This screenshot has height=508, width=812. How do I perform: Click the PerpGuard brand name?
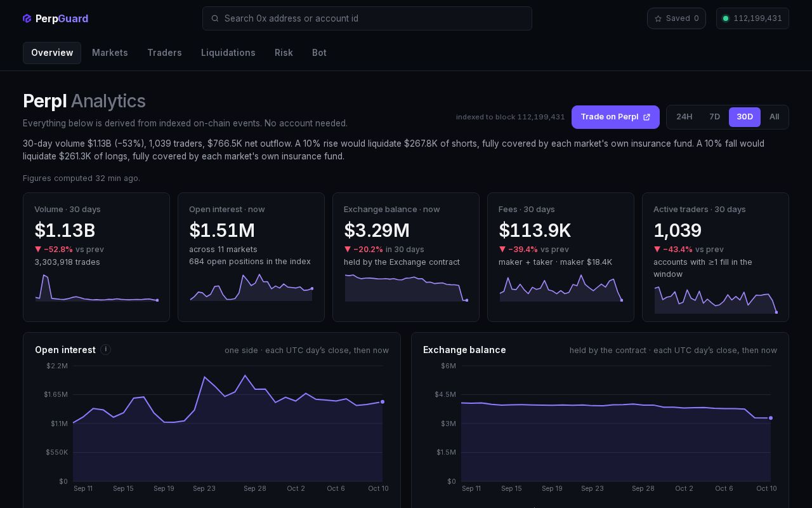tap(62, 18)
